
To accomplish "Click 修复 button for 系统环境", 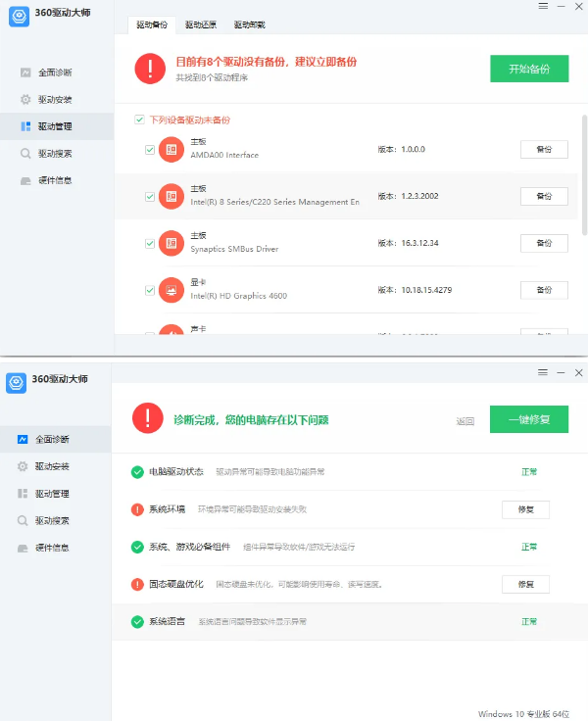I will (x=525, y=509).
